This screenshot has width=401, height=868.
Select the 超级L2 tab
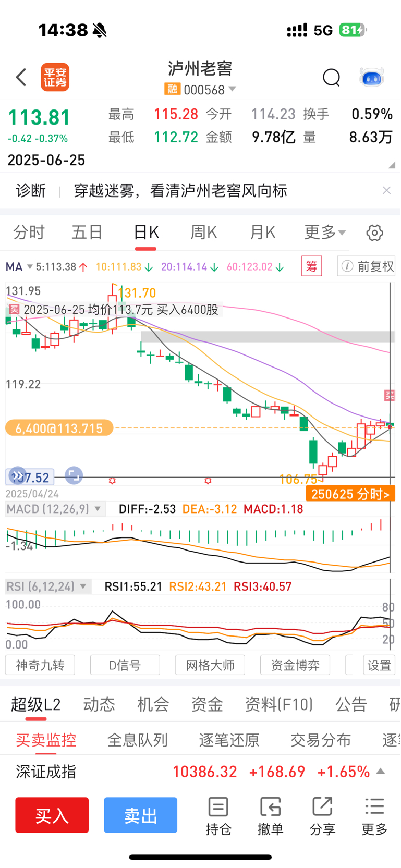[x=36, y=705]
